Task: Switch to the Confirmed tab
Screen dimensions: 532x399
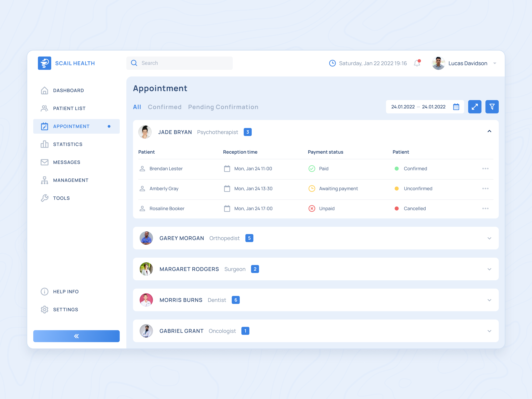Action: [x=165, y=107]
